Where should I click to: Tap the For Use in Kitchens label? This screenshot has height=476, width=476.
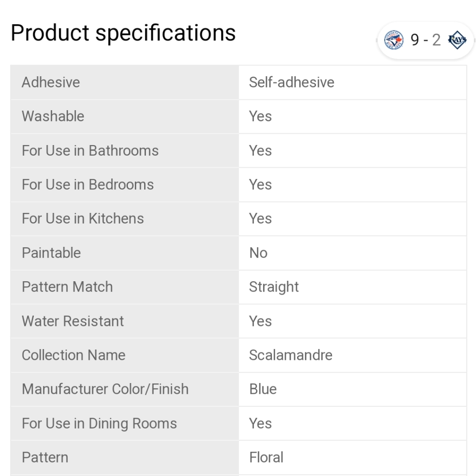click(x=83, y=218)
